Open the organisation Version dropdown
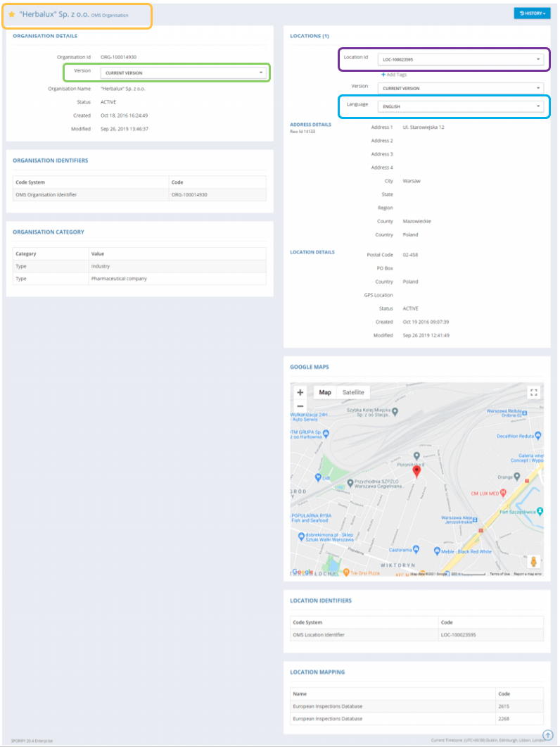Image resolution: width=560 pixels, height=747 pixels. pos(184,73)
